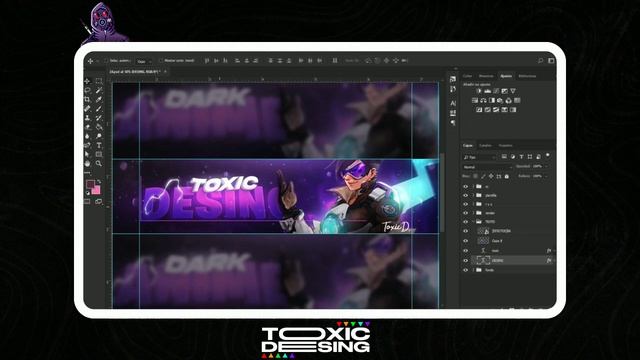The height and width of the screenshot is (360, 640).
Task: Switch to the Color tab
Action: pyautogui.click(x=467, y=76)
